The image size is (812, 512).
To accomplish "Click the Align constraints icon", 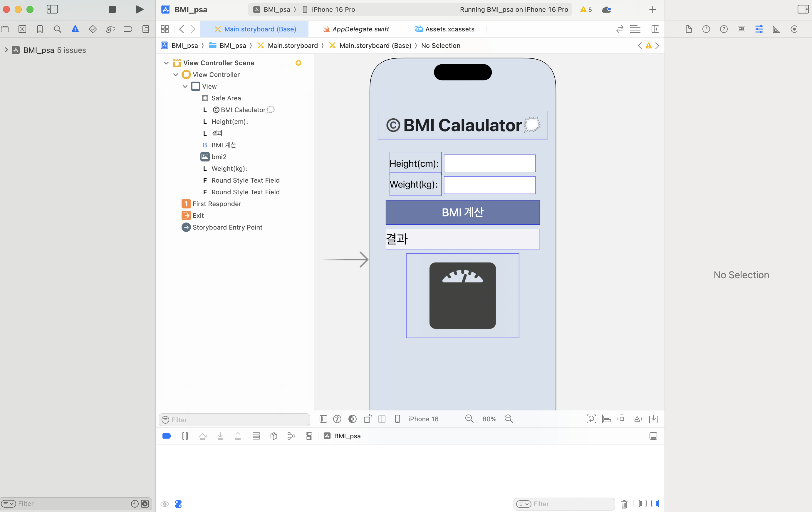I will click(606, 419).
